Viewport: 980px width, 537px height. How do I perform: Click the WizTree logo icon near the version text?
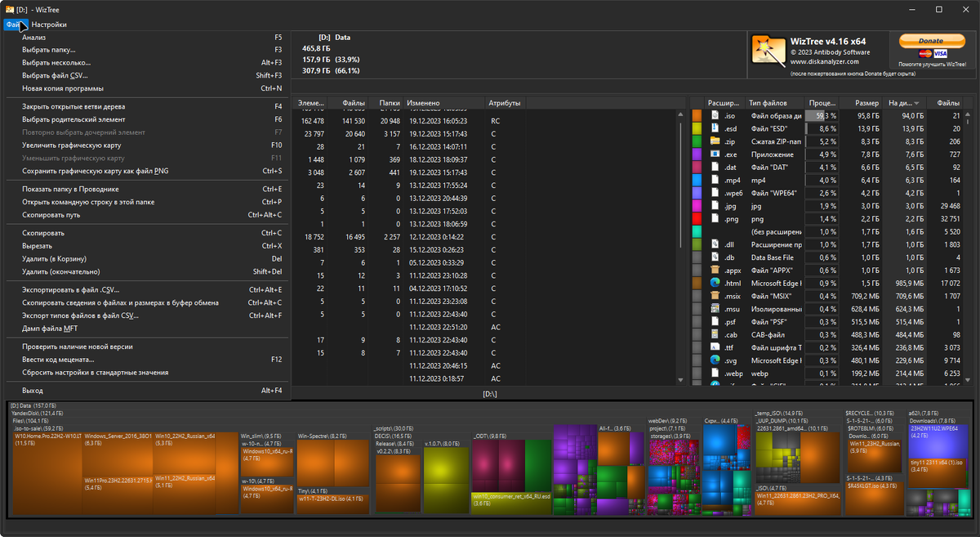pos(768,51)
